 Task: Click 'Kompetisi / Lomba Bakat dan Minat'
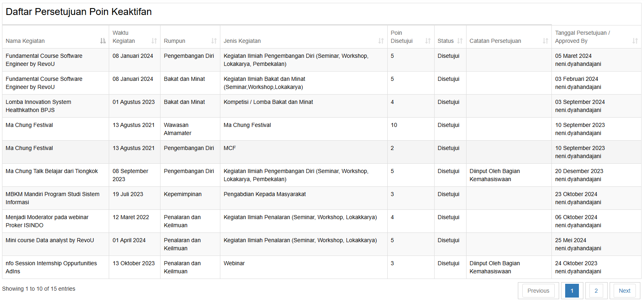(x=268, y=102)
